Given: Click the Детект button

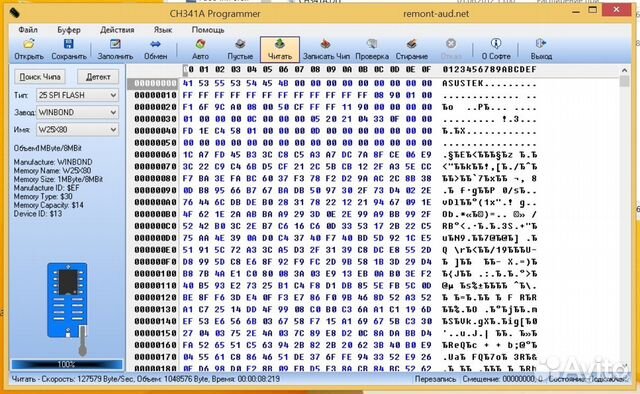Looking at the screenshot, I should pos(98,76).
